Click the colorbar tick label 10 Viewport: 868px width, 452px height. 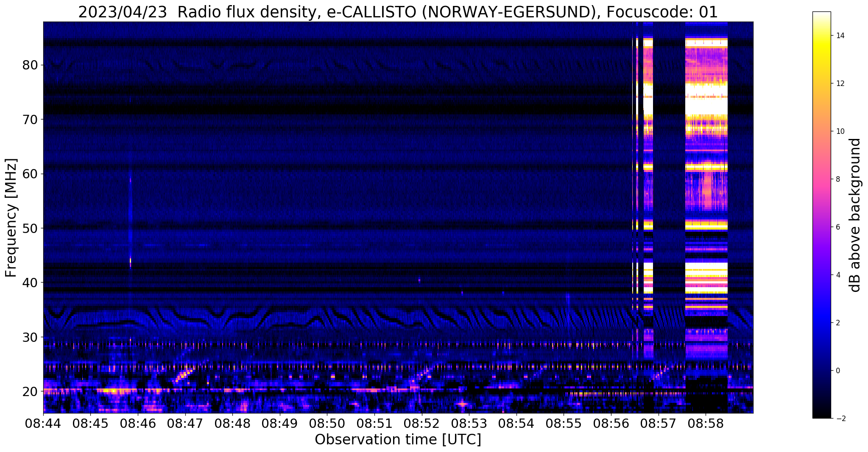[840, 131]
